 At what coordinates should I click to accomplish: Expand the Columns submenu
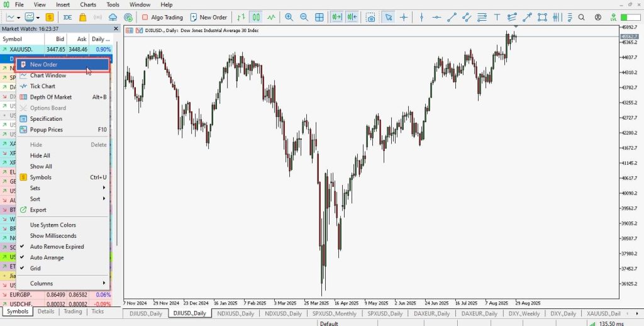63,283
